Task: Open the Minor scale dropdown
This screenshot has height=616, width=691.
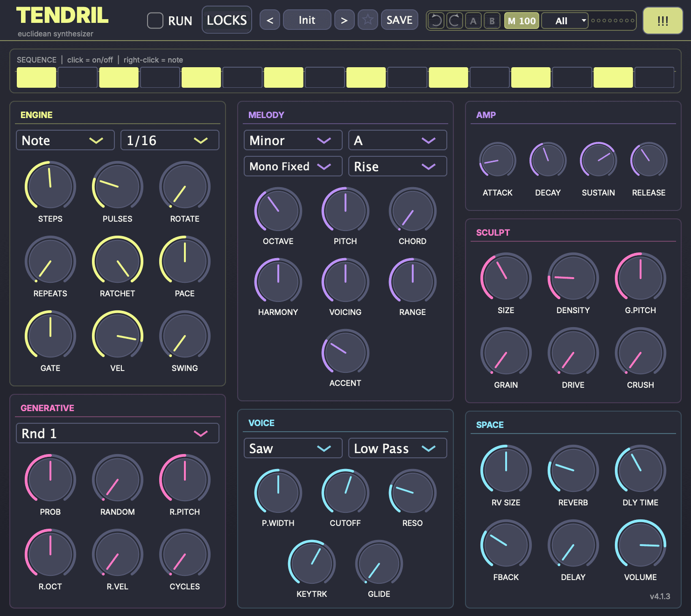Action: point(293,140)
